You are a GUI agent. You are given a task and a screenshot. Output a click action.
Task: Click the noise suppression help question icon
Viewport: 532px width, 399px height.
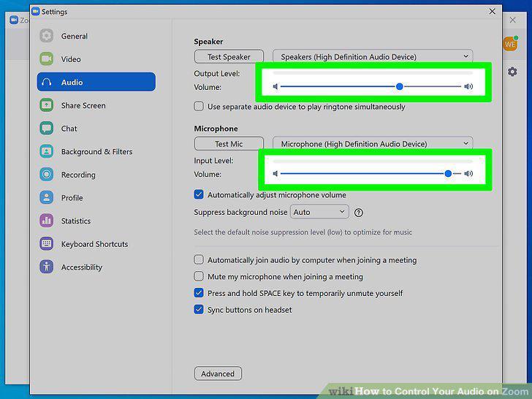click(359, 213)
